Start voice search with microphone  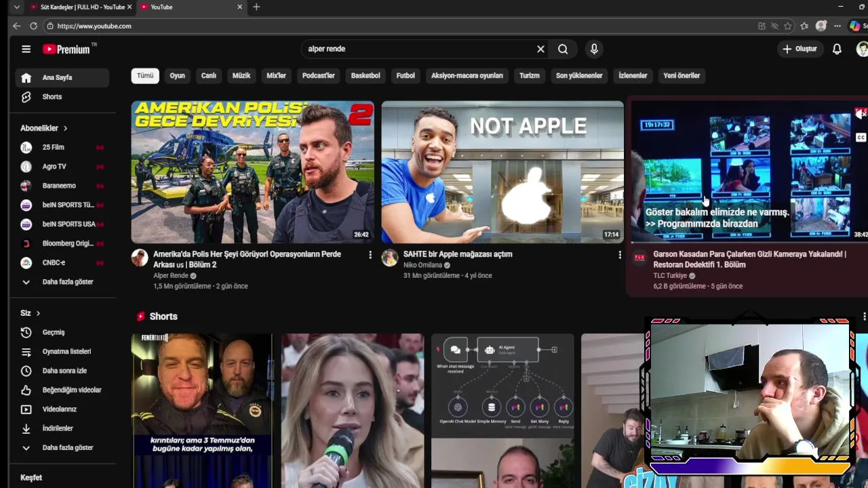click(x=594, y=49)
